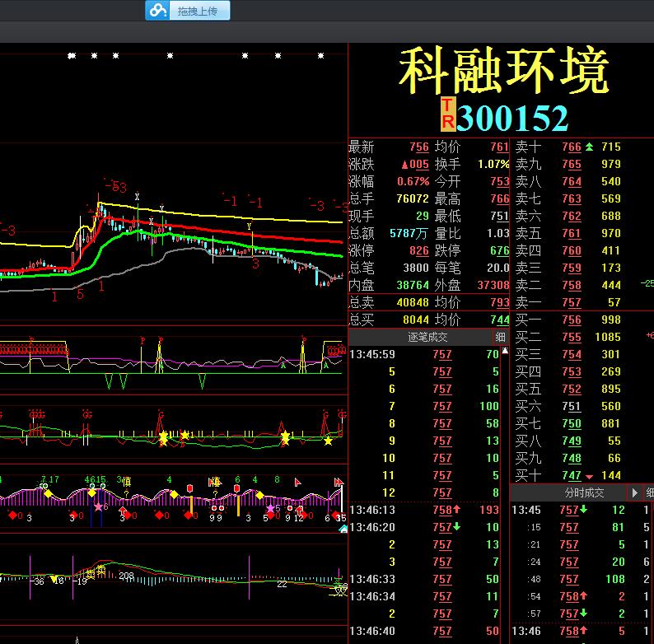Viewport: 654px width, 644px height.
Task: Click the green down arrow at 13:46:20 tick
Action: pos(456,527)
